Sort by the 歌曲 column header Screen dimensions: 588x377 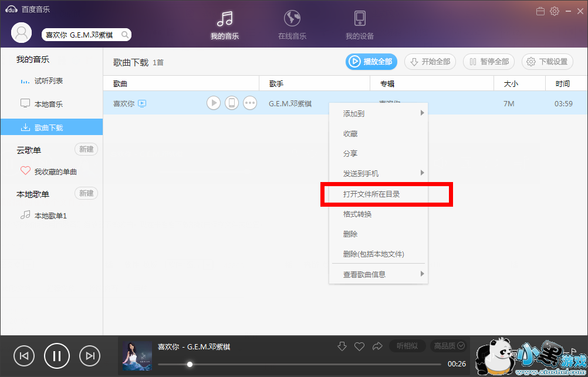coord(181,83)
